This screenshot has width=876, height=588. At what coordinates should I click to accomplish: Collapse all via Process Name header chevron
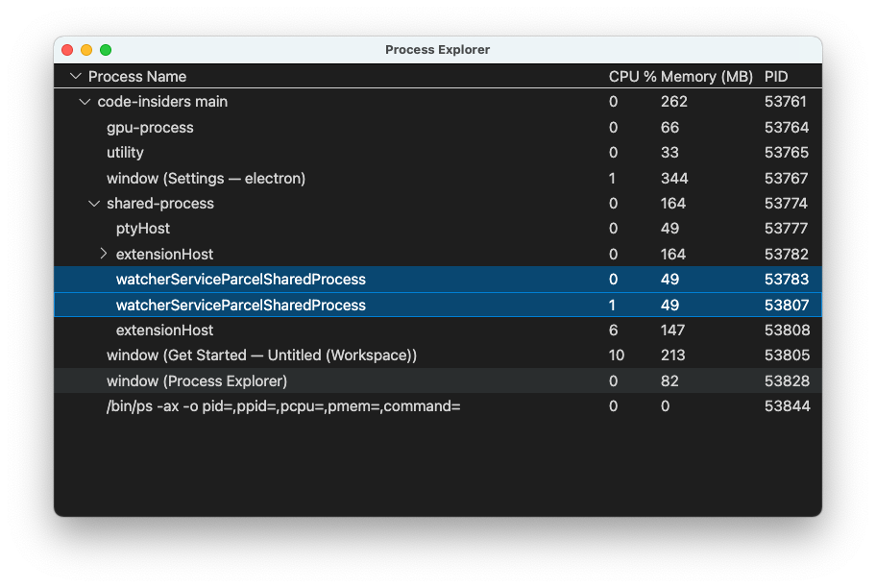tap(75, 77)
